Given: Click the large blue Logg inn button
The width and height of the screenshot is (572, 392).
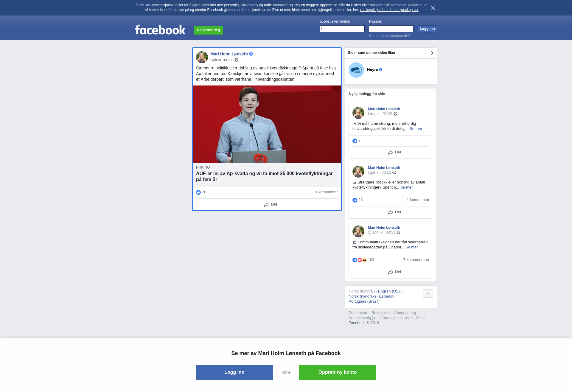Looking at the screenshot, I should [234, 373].
